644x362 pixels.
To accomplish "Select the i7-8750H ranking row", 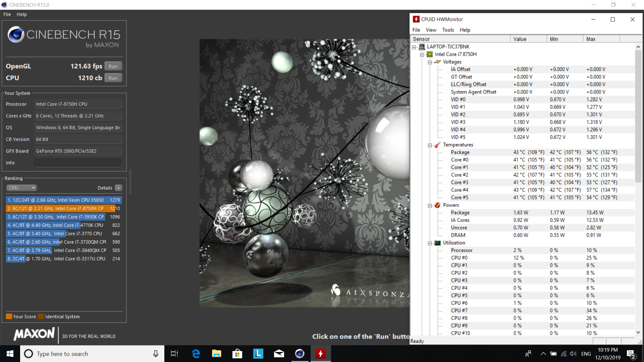I will (64, 208).
